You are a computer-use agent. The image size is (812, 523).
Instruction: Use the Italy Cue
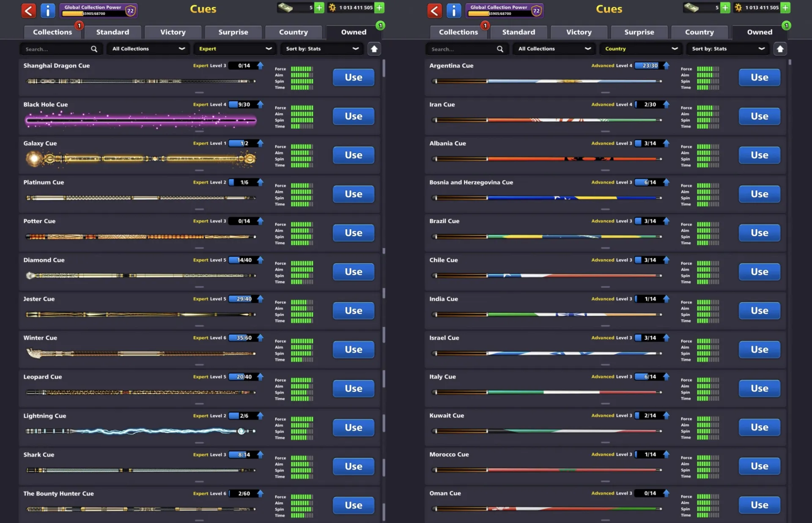coord(760,389)
